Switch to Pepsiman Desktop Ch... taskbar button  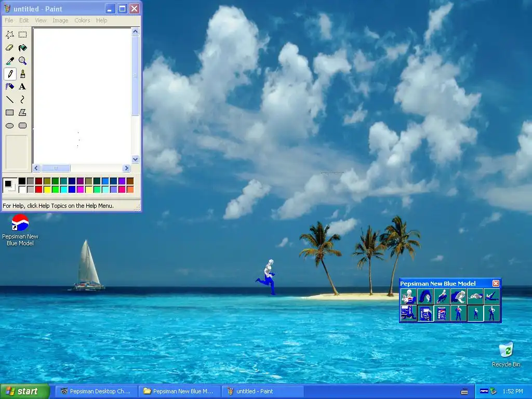click(x=96, y=391)
